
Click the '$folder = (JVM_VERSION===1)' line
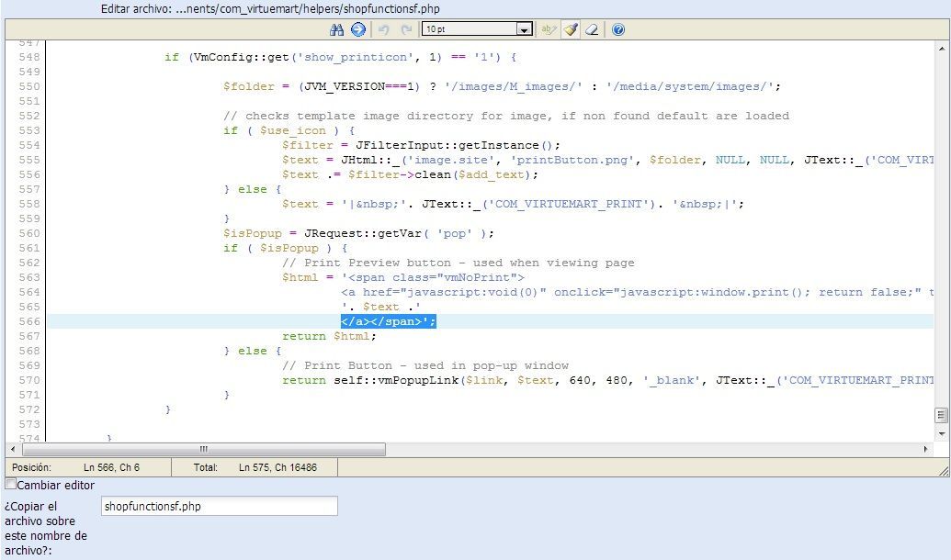[x=502, y=86]
